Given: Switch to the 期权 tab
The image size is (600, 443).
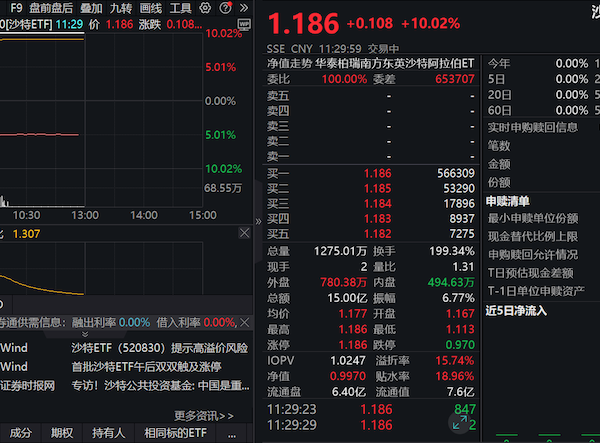Looking at the screenshot, I should pyautogui.click(x=62, y=433).
